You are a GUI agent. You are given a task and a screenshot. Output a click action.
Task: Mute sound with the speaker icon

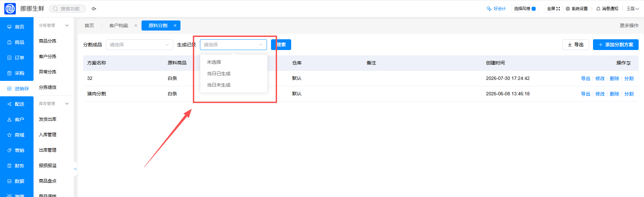tap(94, 9)
